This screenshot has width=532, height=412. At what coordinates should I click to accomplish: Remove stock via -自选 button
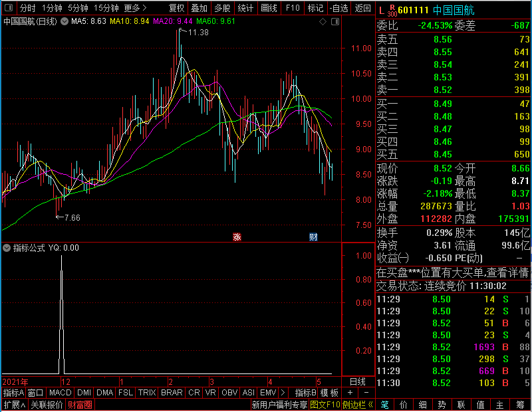point(339,8)
